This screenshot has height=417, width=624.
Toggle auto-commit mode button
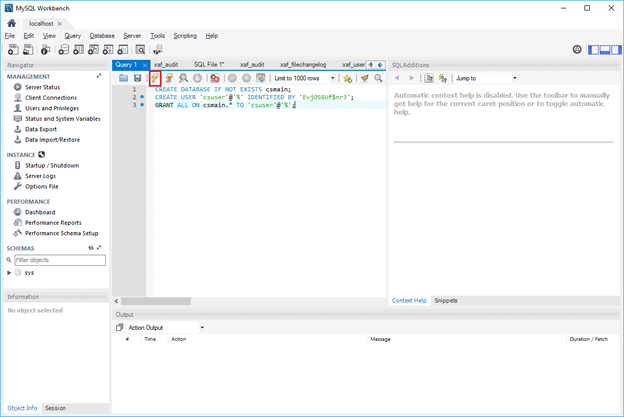pyautogui.click(x=260, y=78)
